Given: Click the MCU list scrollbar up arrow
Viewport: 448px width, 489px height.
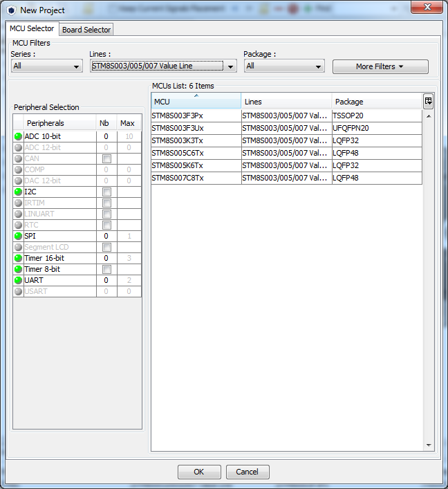Looking at the screenshot, I should coord(429,116).
